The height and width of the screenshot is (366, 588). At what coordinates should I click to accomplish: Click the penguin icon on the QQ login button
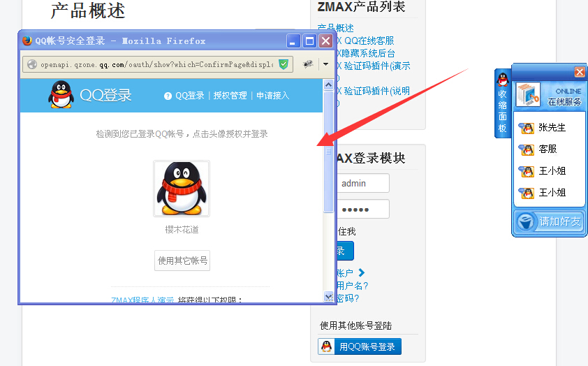click(327, 346)
